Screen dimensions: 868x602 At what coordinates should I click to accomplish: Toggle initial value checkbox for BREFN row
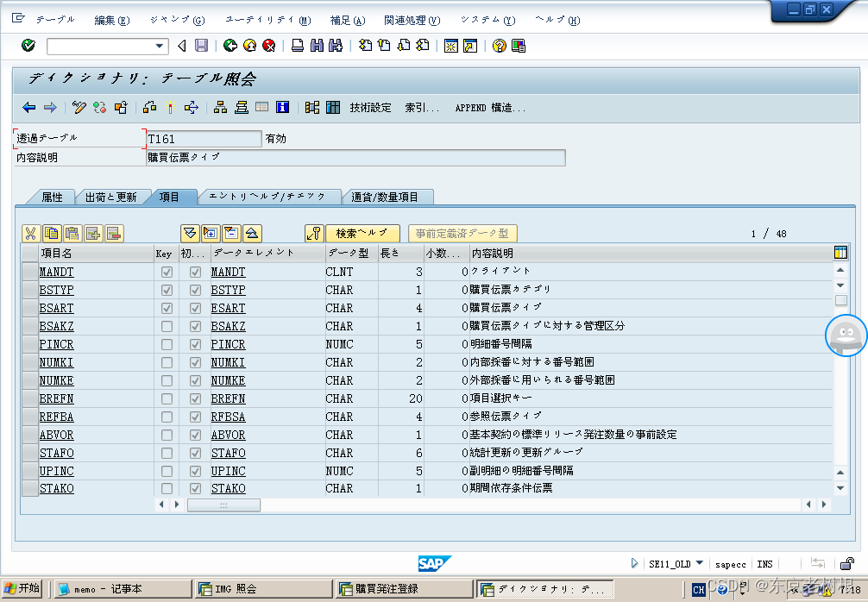[x=195, y=399]
